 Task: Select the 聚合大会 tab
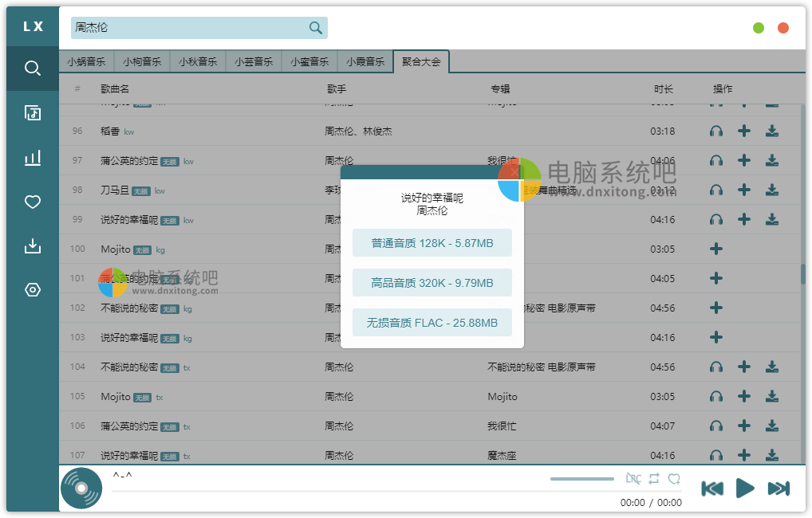pos(421,61)
